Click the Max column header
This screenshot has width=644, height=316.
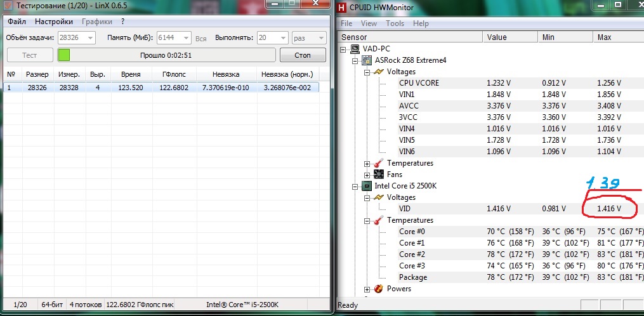point(618,37)
